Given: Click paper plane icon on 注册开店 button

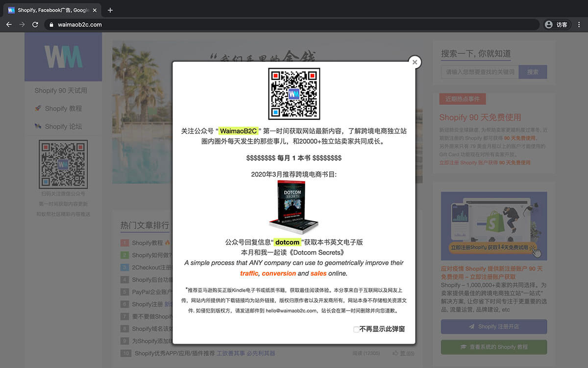Looking at the screenshot, I should [472, 326].
